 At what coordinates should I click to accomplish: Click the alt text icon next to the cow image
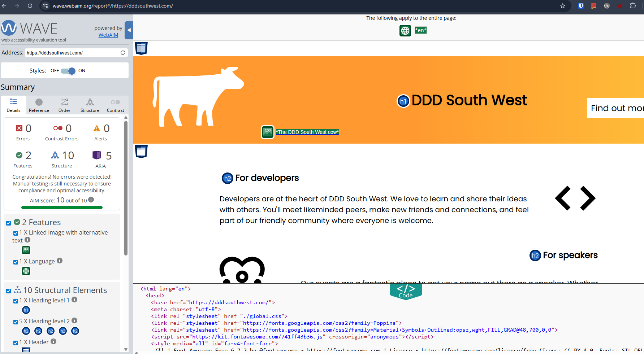[x=268, y=132]
